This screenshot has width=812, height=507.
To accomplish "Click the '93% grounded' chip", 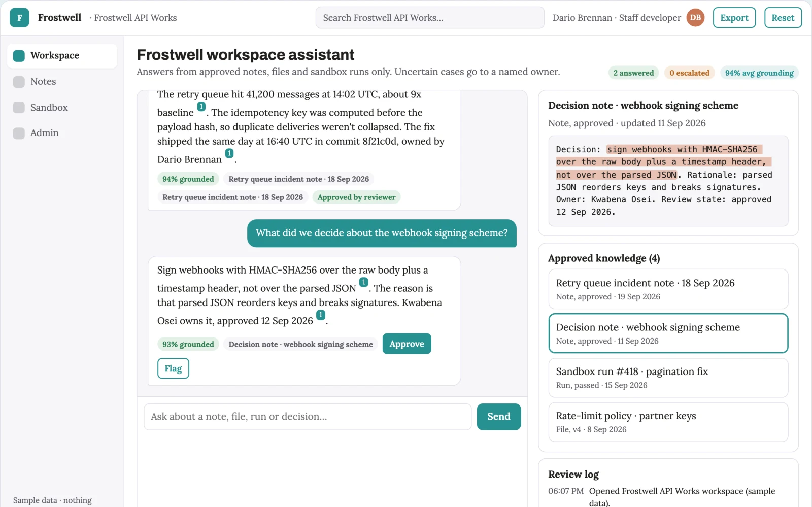I will pos(188,345).
